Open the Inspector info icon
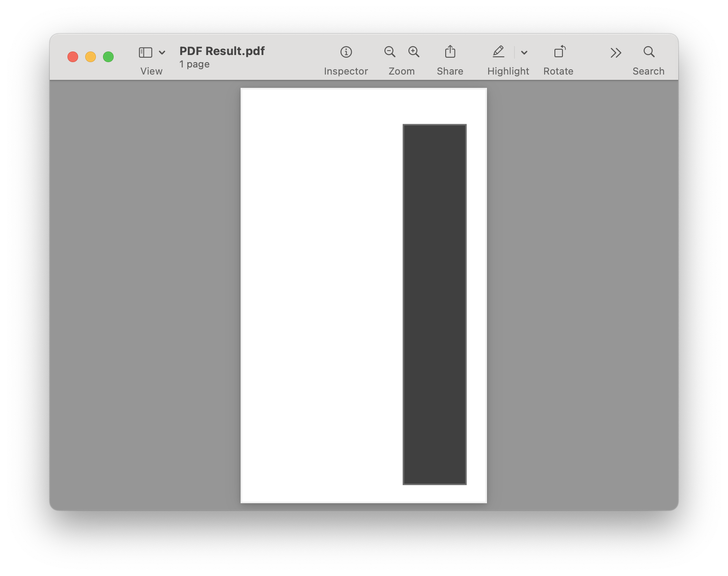Viewport: 728px width, 576px height. 346,52
